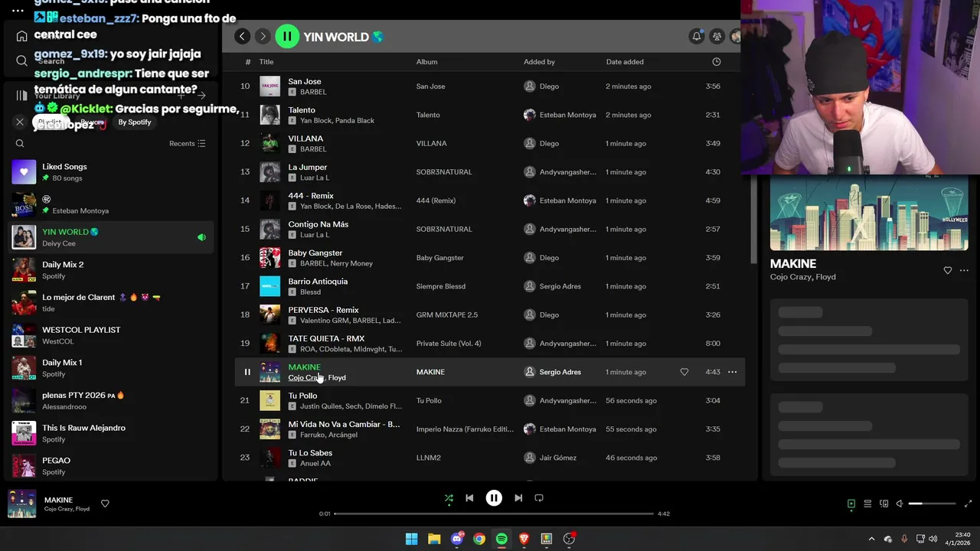
Task: Toggle Now Playing view icon
Action: (851, 504)
